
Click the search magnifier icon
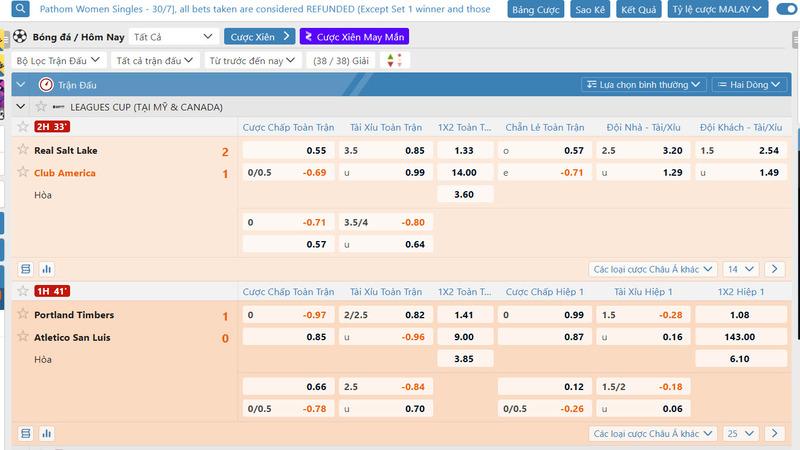click(x=19, y=9)
